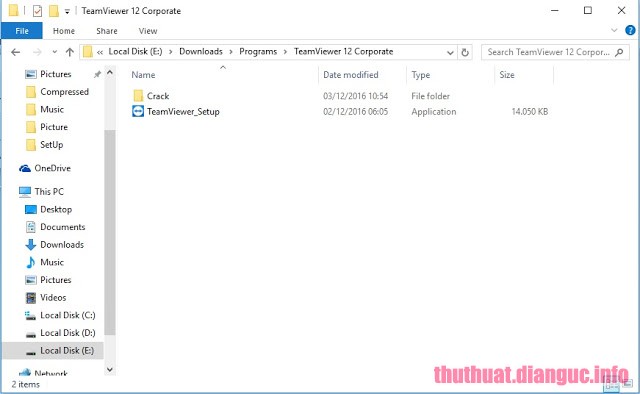Expand the hidden breadcrumb path chevrons
The width and height of the screenshot is (640, 394).
point(100,52)
